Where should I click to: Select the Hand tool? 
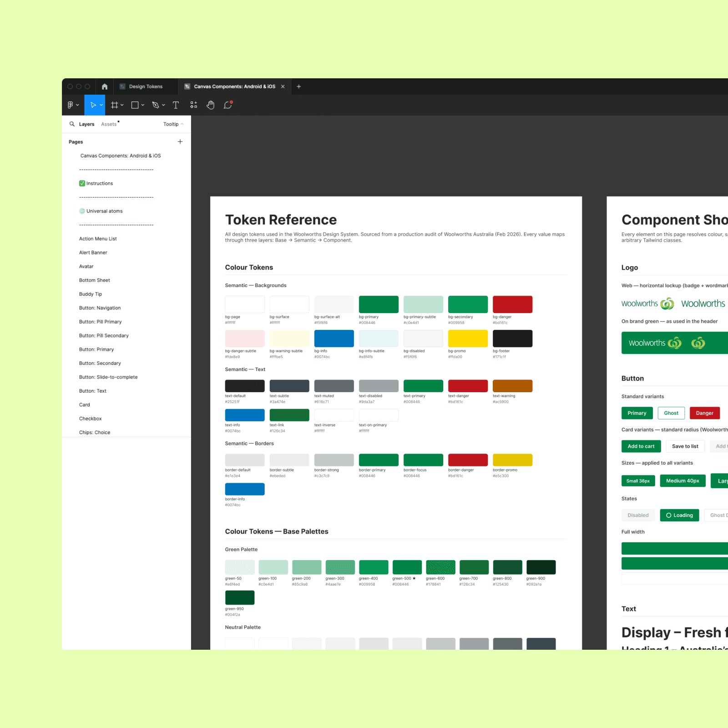[210, 105]
